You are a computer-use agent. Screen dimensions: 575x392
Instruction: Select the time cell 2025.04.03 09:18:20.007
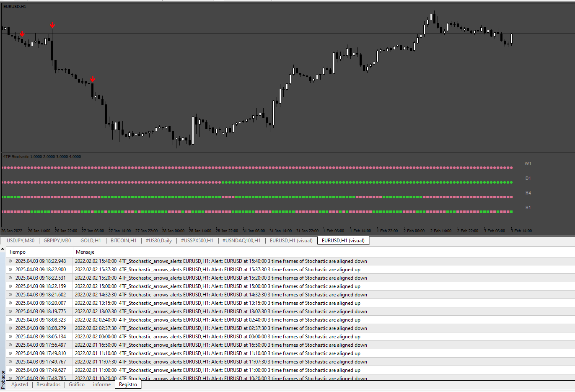41,303
